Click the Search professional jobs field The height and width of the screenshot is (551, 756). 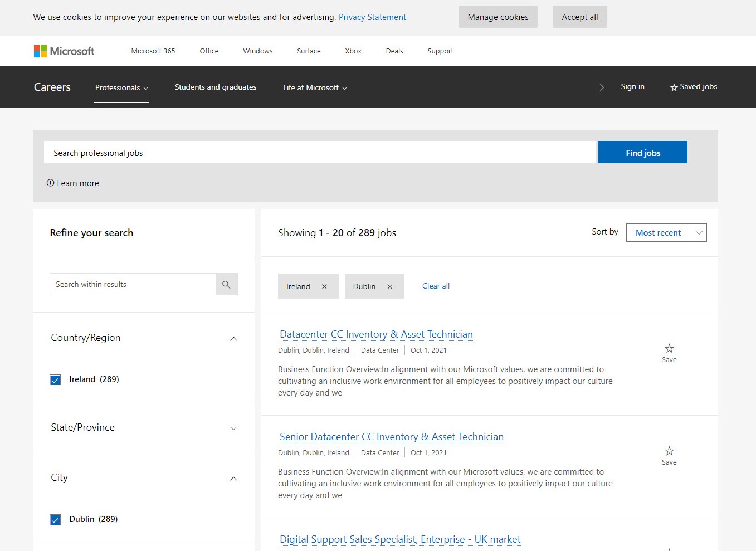coord(320,153)
